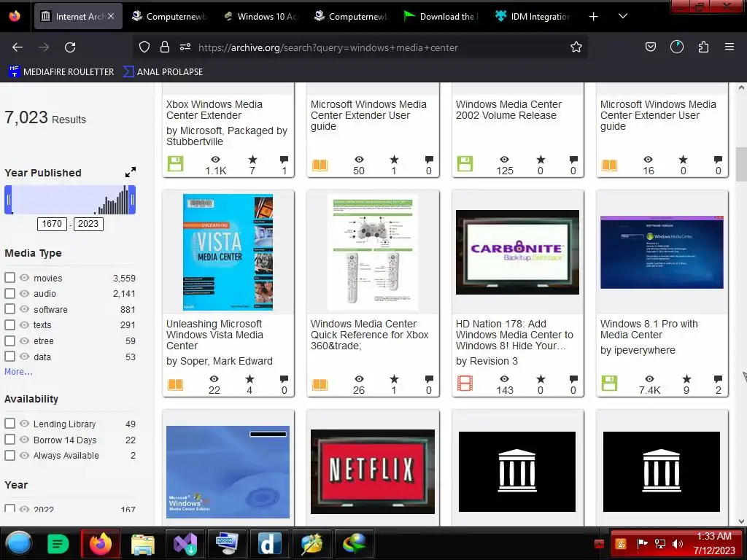The height and width of the screenshot is (560, 747).
Task: Check the data media type checkbox
Action: [x=9, y=357]
